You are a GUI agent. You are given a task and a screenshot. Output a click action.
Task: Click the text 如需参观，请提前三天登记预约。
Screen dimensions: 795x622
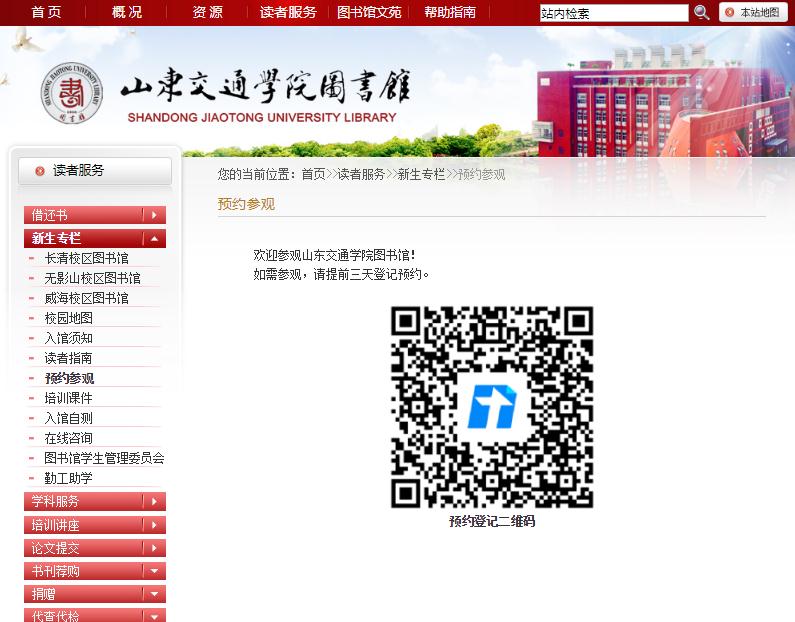[341, 275]
